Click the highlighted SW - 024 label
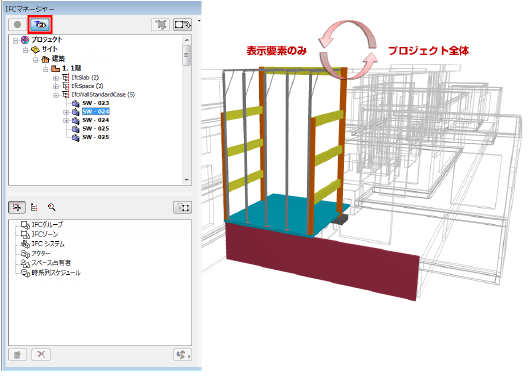532x380 pixels. point(96,112)
